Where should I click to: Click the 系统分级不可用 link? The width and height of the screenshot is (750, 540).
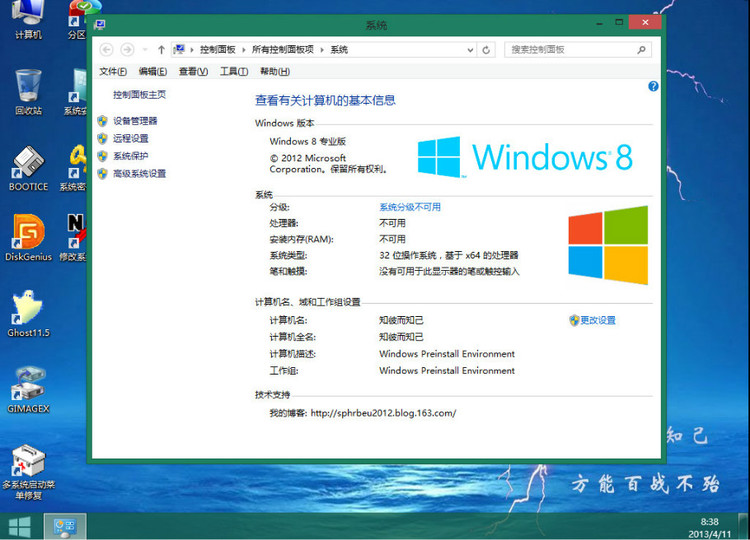coord(410,207)
